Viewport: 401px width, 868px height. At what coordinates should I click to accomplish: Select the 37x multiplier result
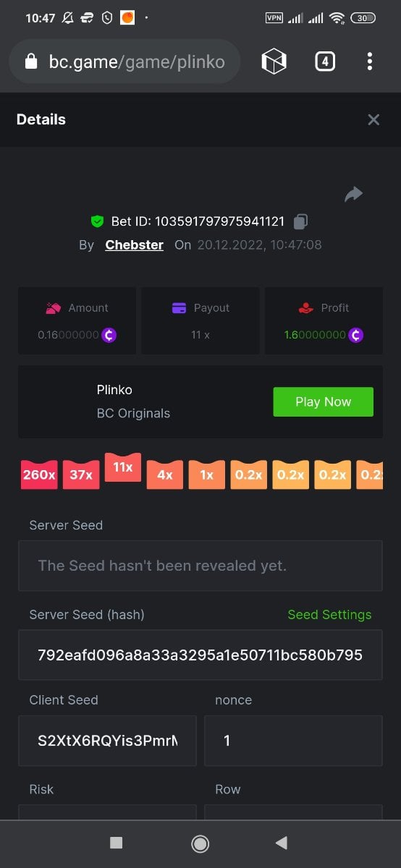pyautogui.click(x=81, y=475)
